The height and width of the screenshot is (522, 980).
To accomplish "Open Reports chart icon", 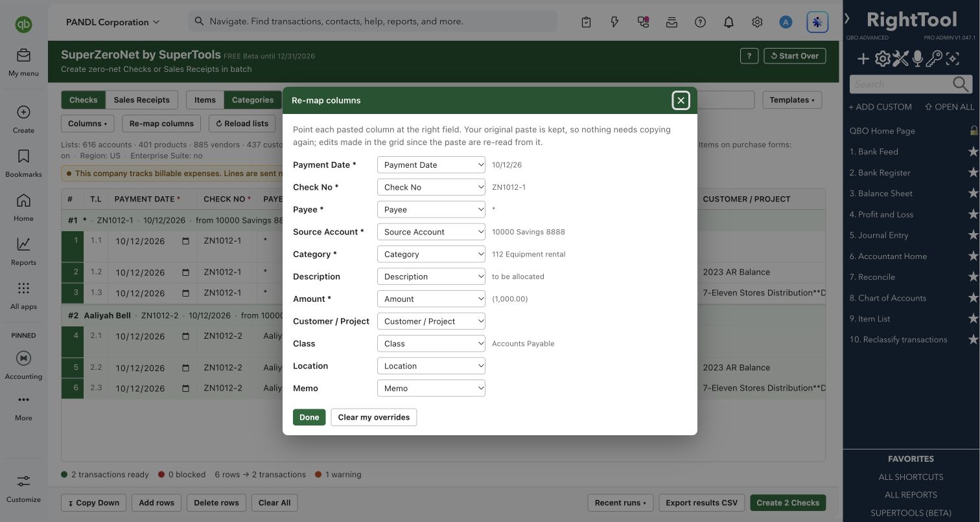I will pos(23,244).
